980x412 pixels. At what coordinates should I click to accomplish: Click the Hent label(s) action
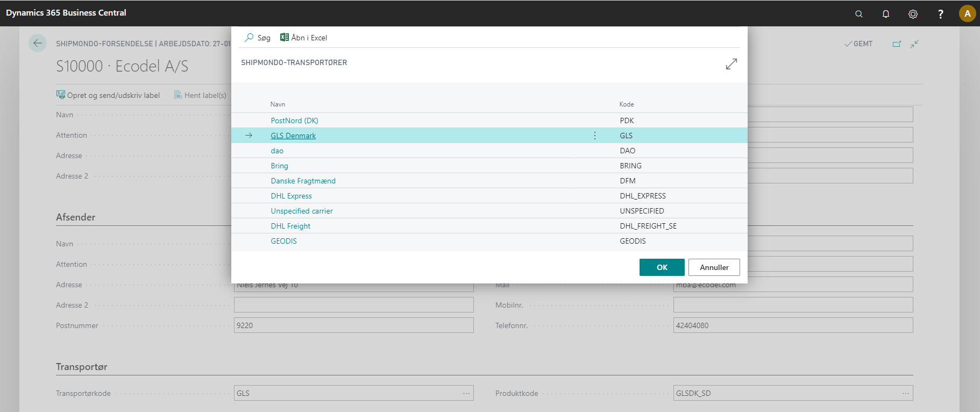200,95
